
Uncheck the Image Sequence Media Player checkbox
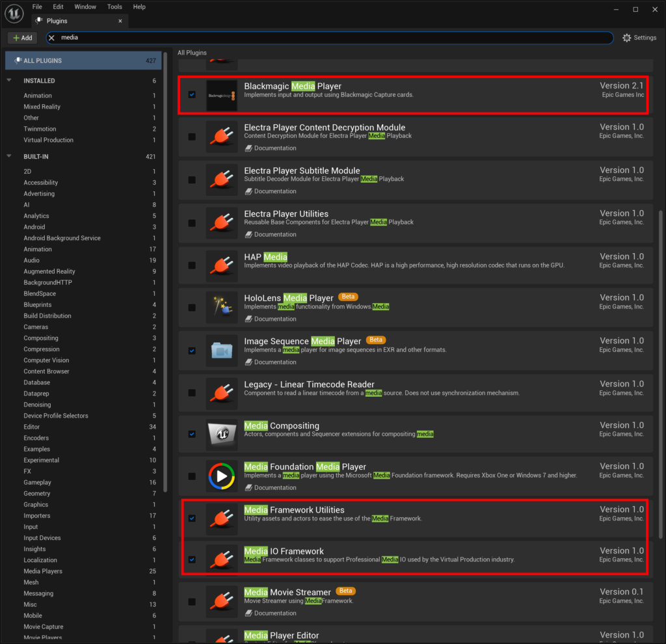[192, 351]
